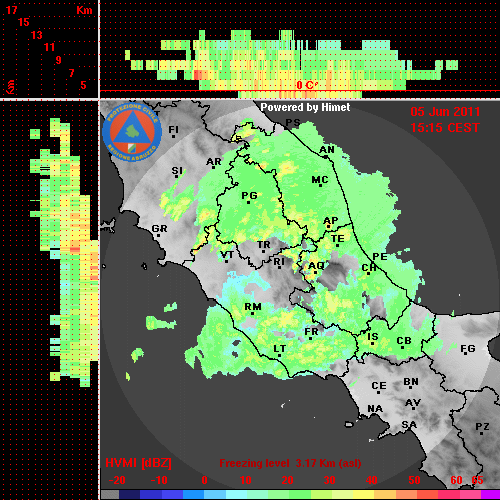The image size is (500, 500).
Task: Click the TR city label on map
Action: point(264,245)
